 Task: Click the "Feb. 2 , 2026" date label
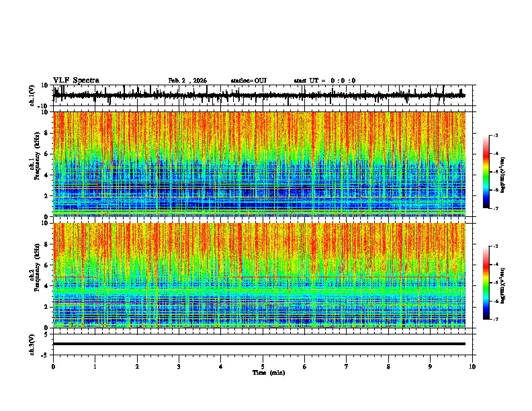(x=187, y=81)
